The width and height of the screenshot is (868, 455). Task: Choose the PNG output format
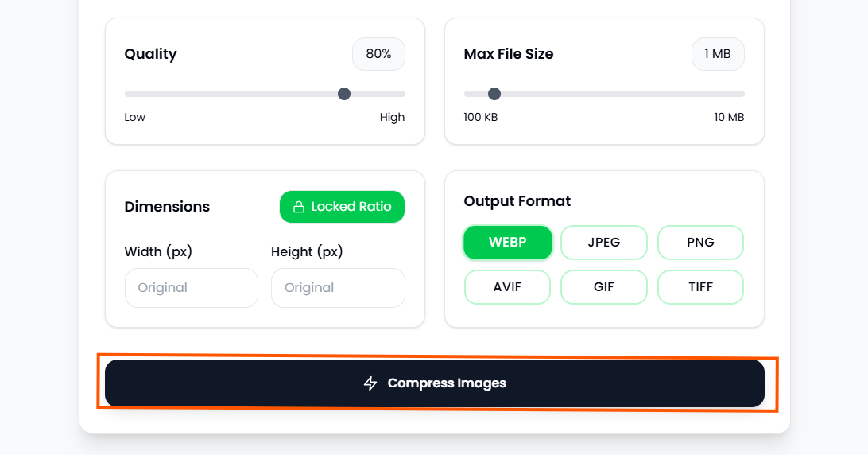(700, 243)
